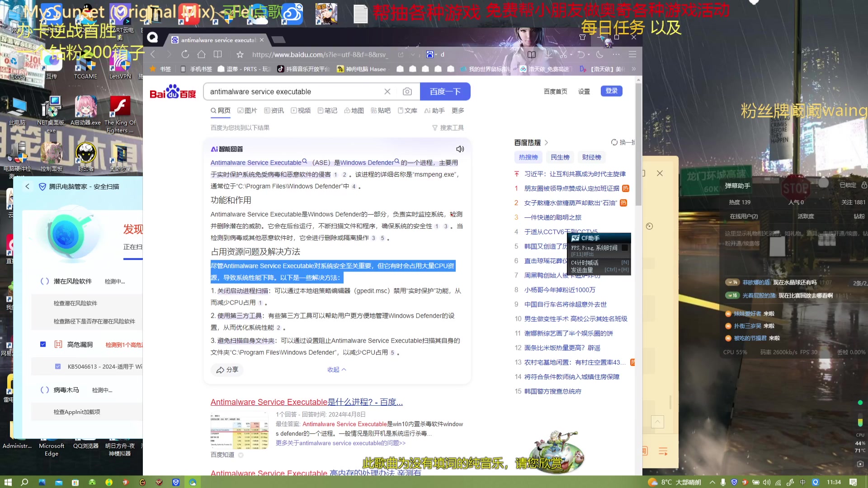Switch to the 图片 search tab
The image size is (868, 488).
click(247, 111)
